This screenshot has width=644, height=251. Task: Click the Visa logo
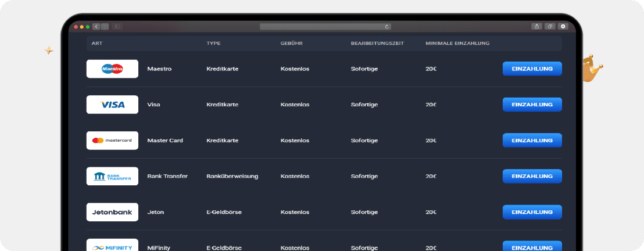pos(112,105)
